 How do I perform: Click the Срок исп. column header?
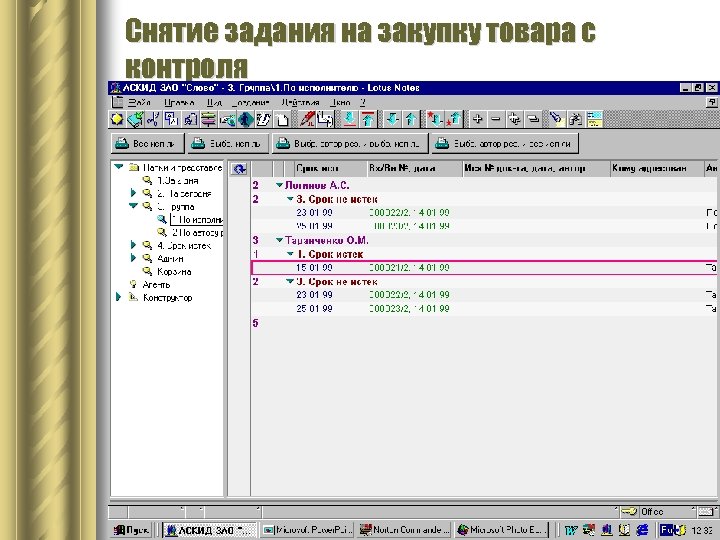(x=331, y=169)
